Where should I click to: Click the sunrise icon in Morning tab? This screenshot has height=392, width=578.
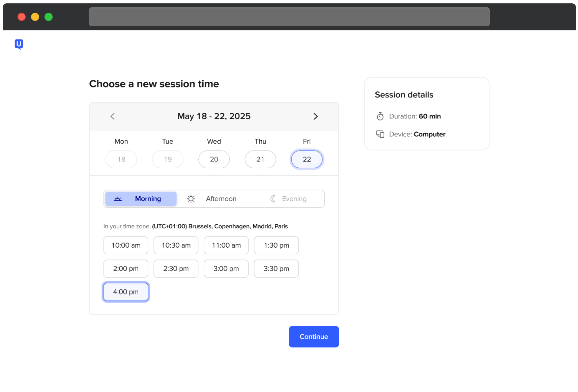118,199
